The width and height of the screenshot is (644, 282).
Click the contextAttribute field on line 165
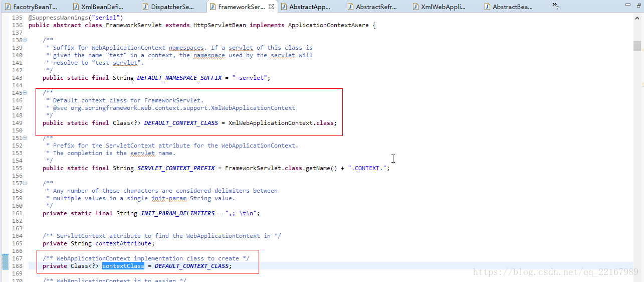tap(123, 243)
